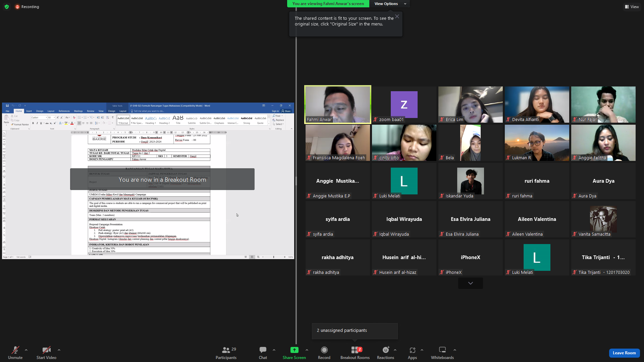Click the Save icon in shared Word window
Viewport: 644px width, 362px height.
7,106
